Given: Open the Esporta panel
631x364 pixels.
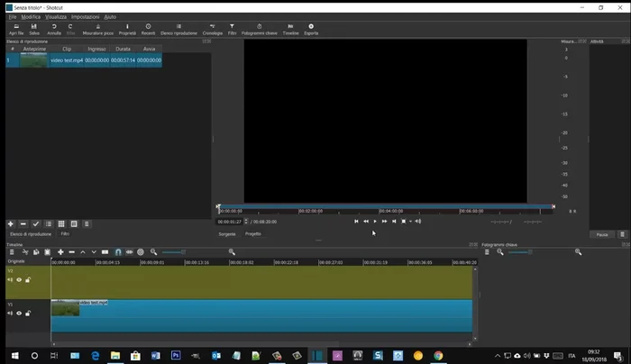Looking at the screenshot, I should (x=311, y=30).
